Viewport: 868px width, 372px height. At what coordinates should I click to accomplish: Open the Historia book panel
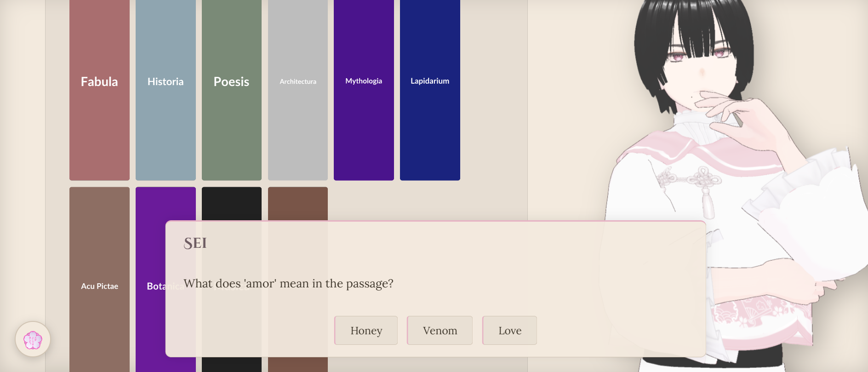pos(166,90)
